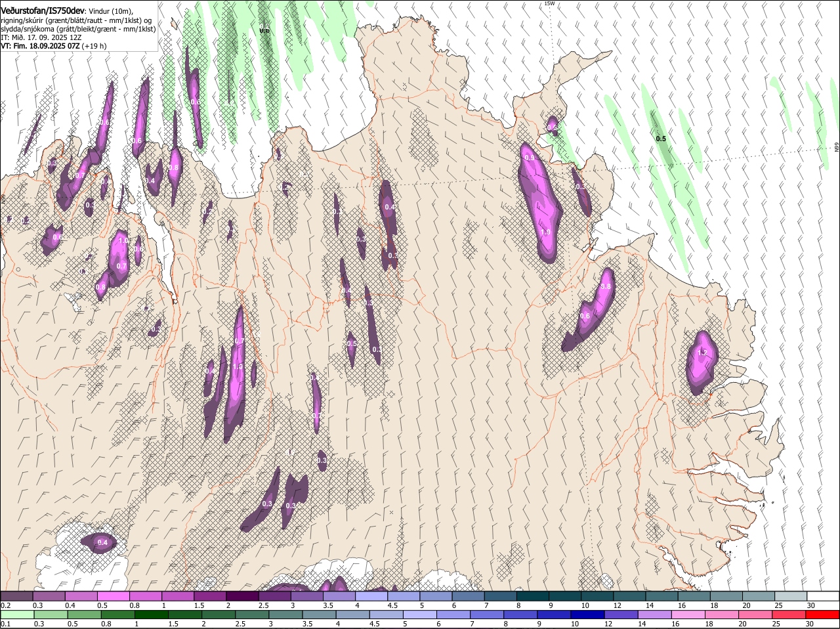This screenshot has width=840, height=629.
Task: Click the '1.9' value in the large pink cell
Action: pyautogui.click(x=545, y=232)
